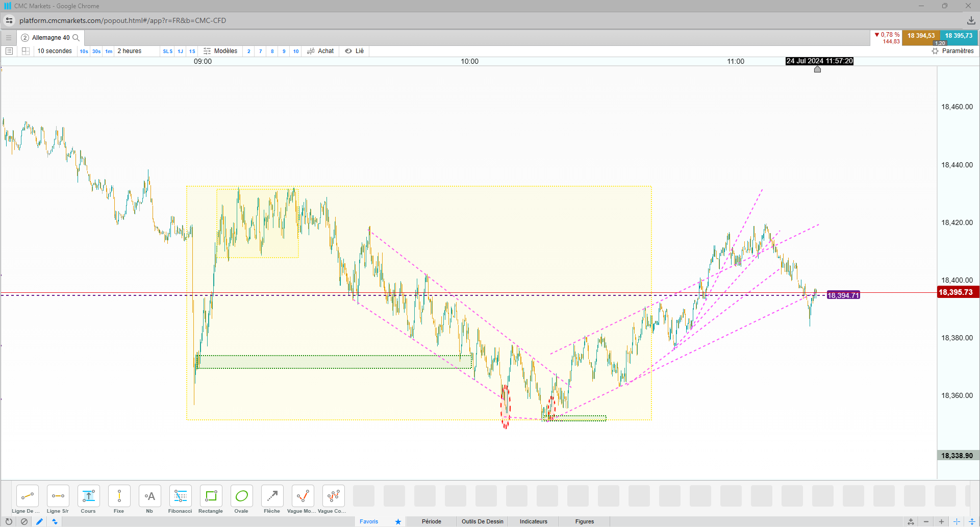Select the Fibonacci drawing tool
This screenshot has width=980, height=527.
tap(180, 499)
